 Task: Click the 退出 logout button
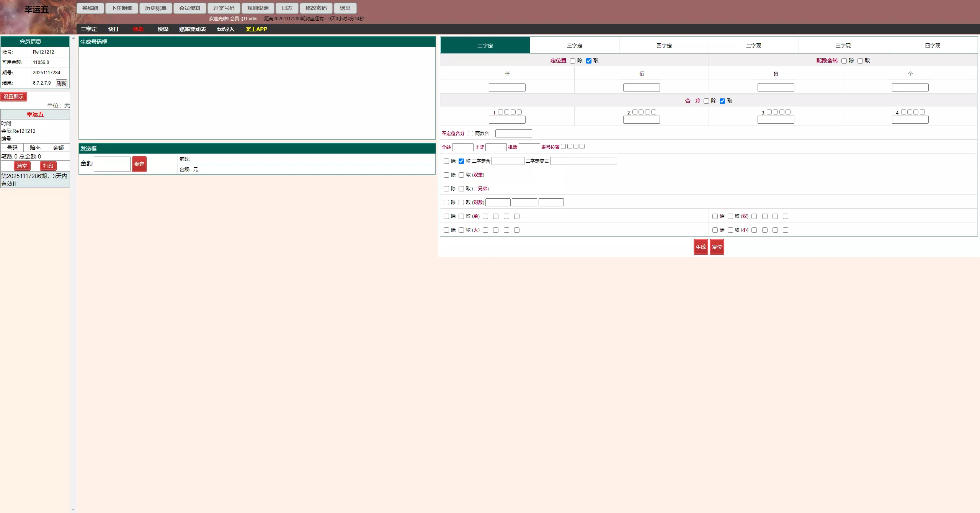345,8
